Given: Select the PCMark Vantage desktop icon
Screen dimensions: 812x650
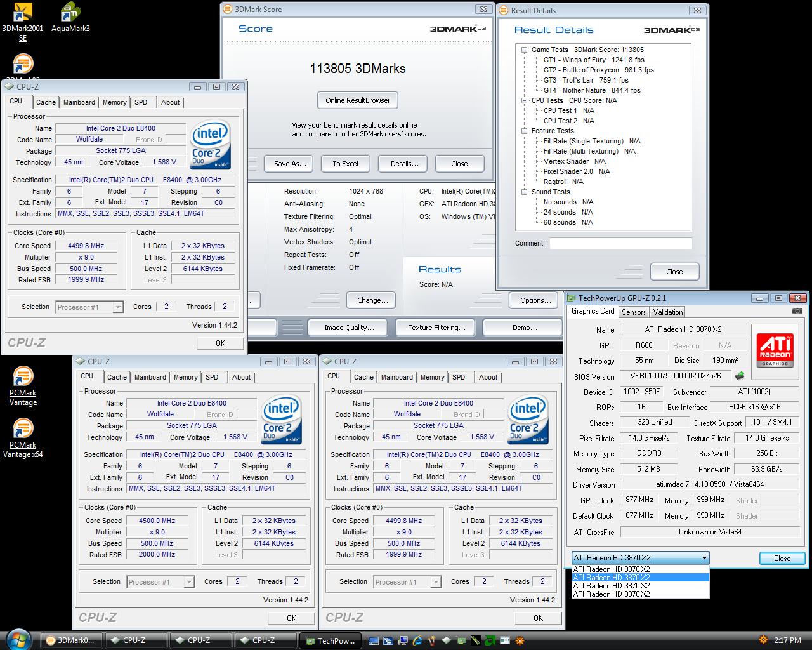Looking at the screenshot, I should 23,386.
